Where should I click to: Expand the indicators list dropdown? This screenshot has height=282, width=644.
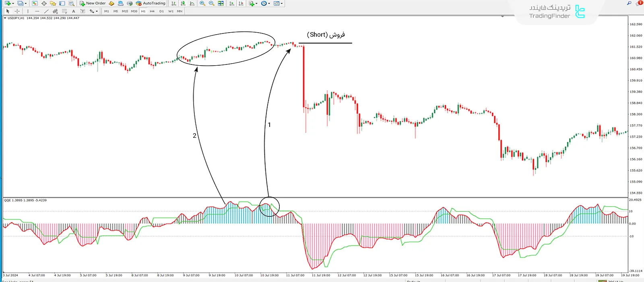256,3
